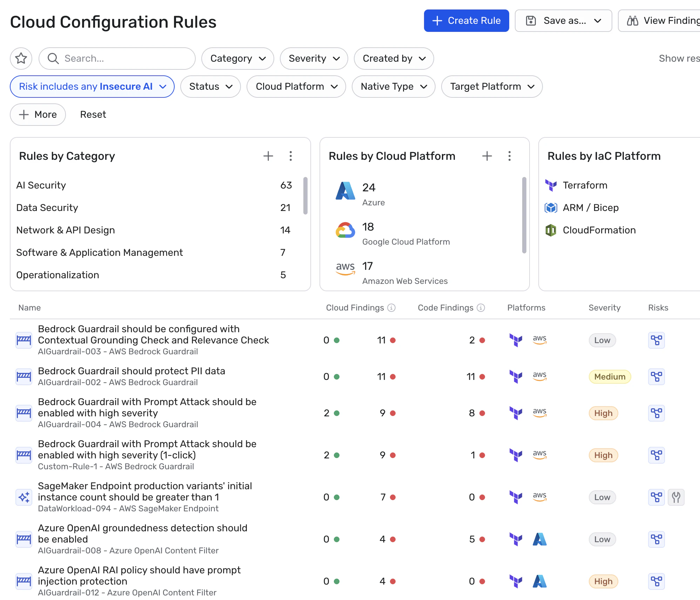Click the Create Rule button
The image size is (700, 600).
coord(466,21)
